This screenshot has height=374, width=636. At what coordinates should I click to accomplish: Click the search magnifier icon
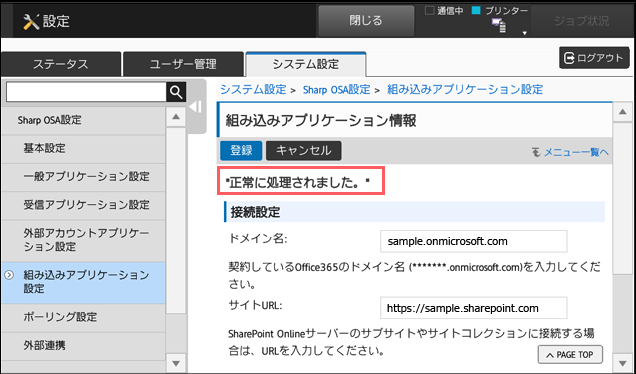[x=176, y=92]
